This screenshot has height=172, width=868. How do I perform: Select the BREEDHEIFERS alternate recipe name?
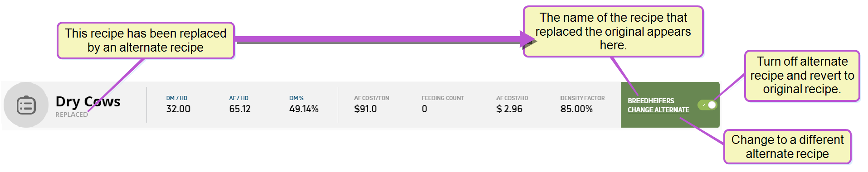tap(651, 101)
